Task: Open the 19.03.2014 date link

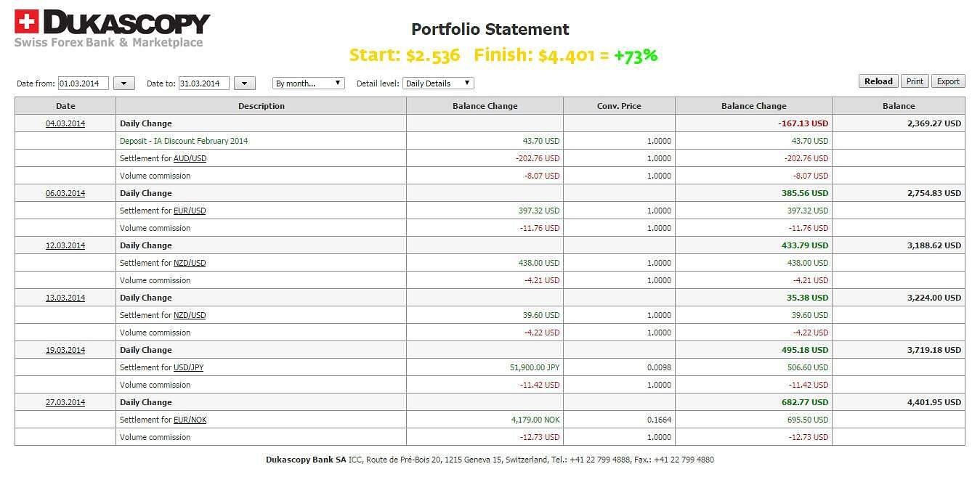Action: (x=65, y=350)
